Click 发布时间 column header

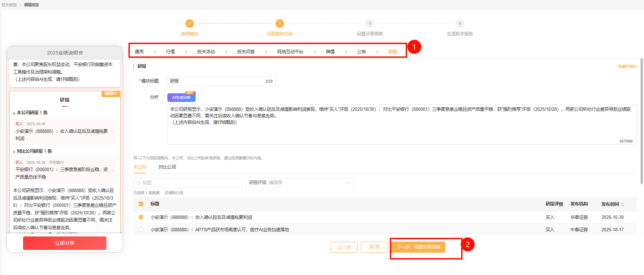coord(610,204)
